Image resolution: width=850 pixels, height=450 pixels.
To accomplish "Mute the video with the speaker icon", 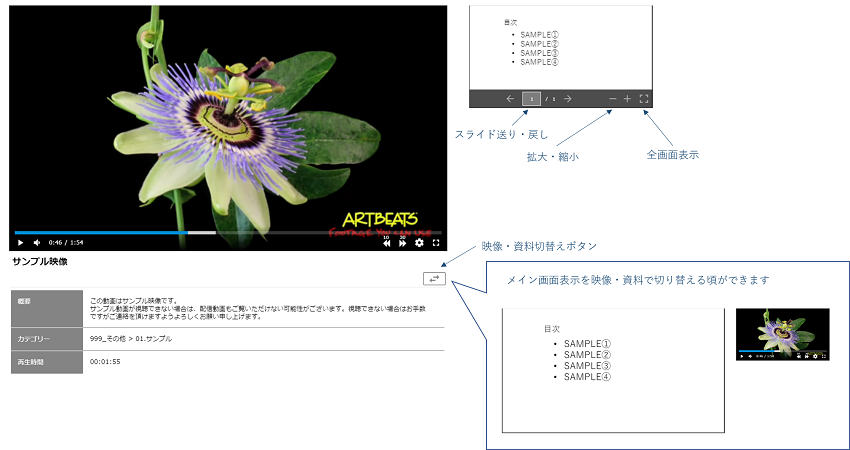I will point(37,243).
